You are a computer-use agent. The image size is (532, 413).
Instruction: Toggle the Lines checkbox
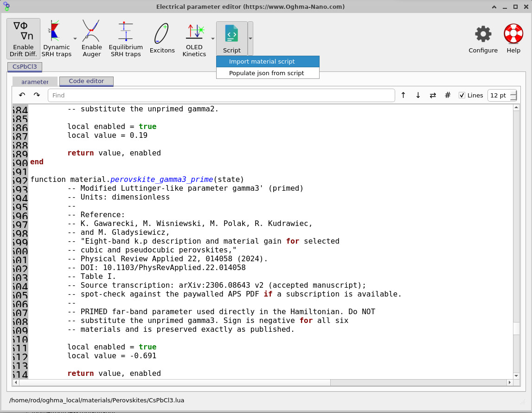click(x=462, y=95)
